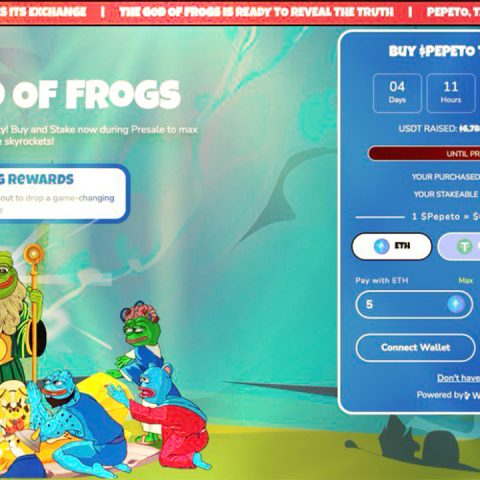The image size is (480, 480).
Task: Click the Max link above amount field
Action: click(x=465, y=280)
